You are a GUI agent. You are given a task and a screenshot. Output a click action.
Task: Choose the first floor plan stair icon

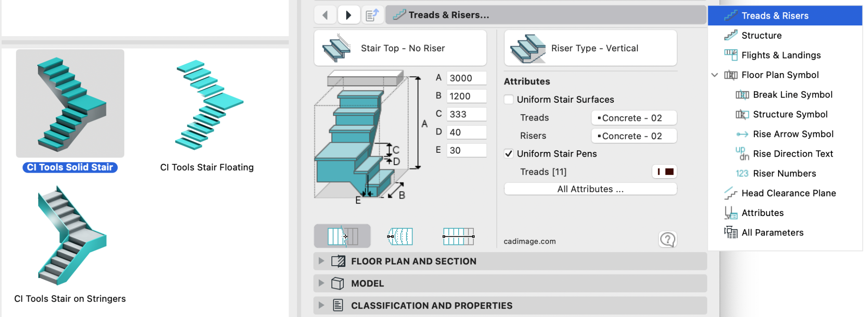click(x=342, y=236)
